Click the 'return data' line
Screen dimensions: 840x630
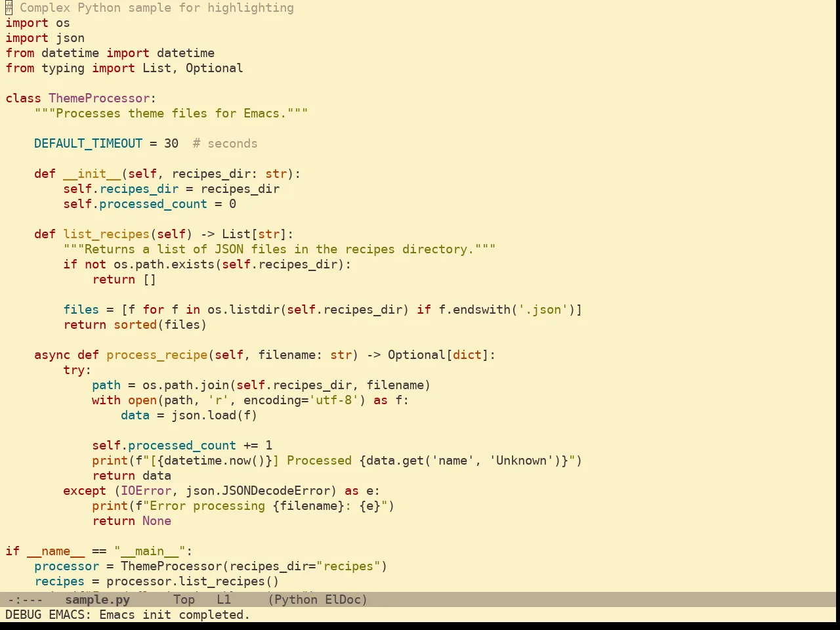131,476
